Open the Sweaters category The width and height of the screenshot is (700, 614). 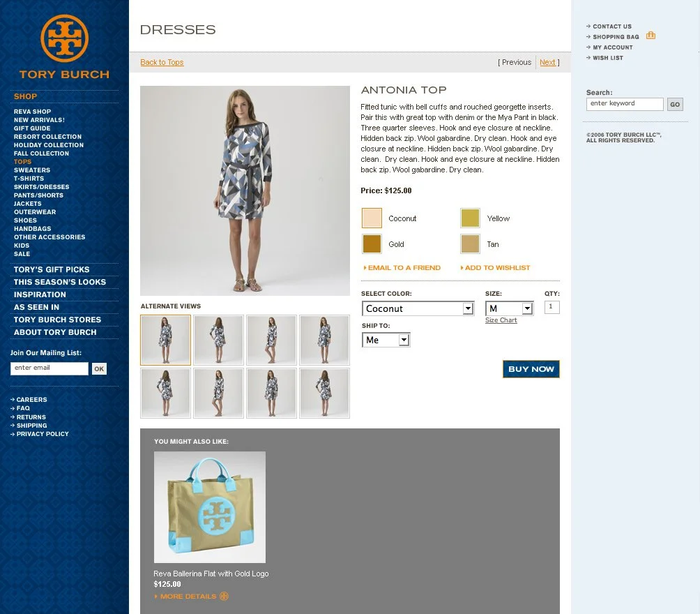pos(32,170)
